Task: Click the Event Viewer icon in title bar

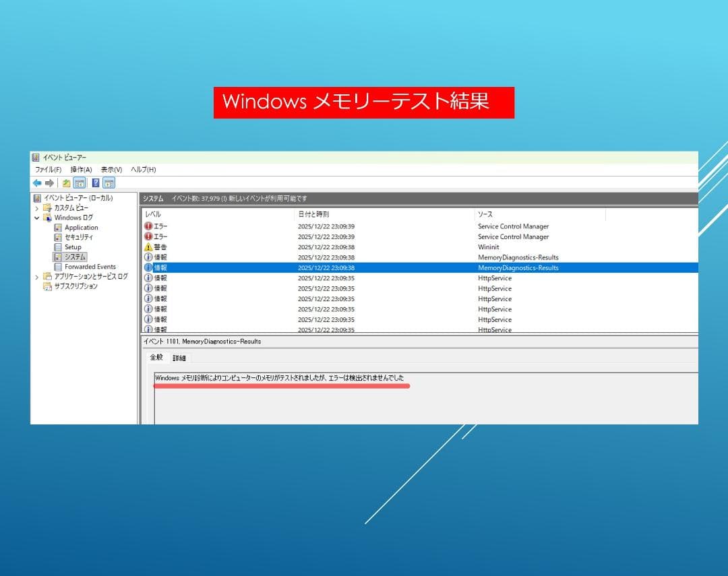Action: tap(35, 157)
